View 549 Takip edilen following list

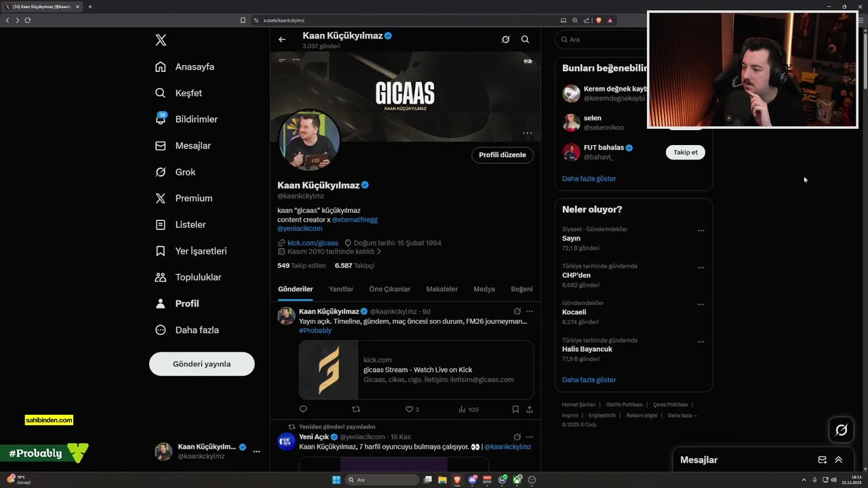302,266
